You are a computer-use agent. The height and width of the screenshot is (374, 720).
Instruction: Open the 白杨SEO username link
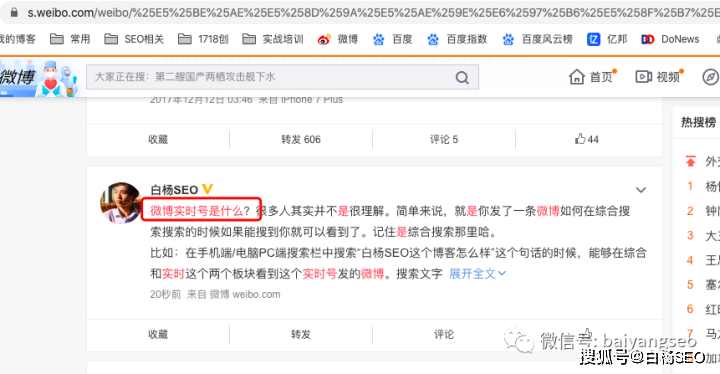pos(174,190)
